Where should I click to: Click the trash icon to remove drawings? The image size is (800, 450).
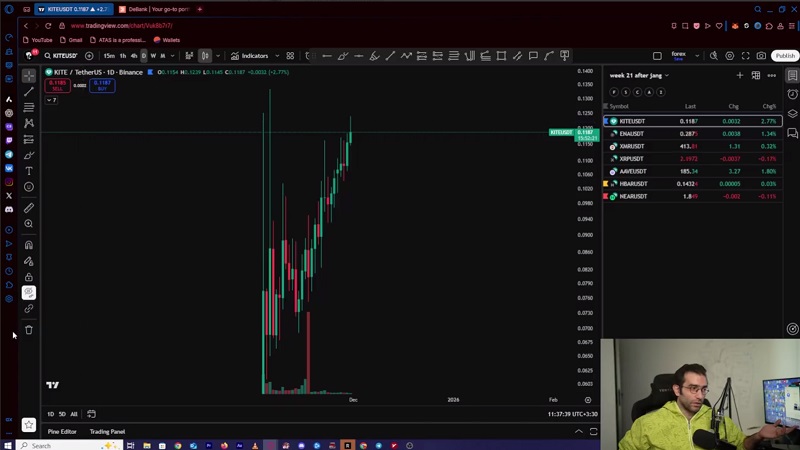click(29, 330)
